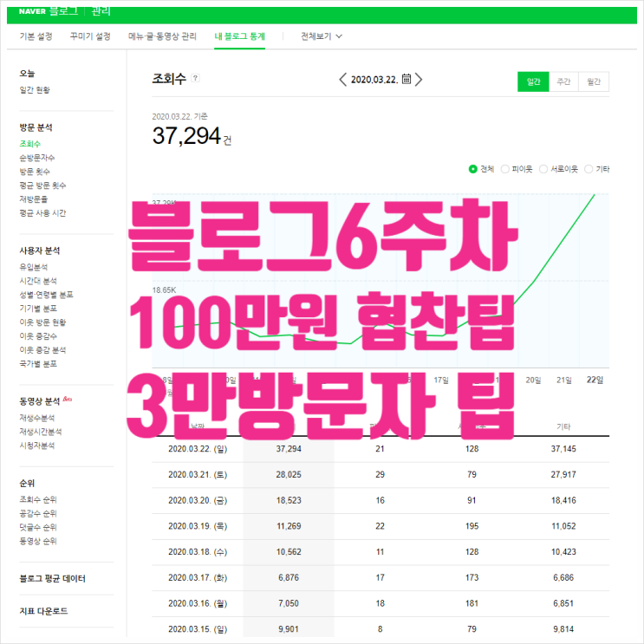Go to previous day with left arrow
Image resolution: width=644 pixels, height=644 pixels.
click(343, 79)
